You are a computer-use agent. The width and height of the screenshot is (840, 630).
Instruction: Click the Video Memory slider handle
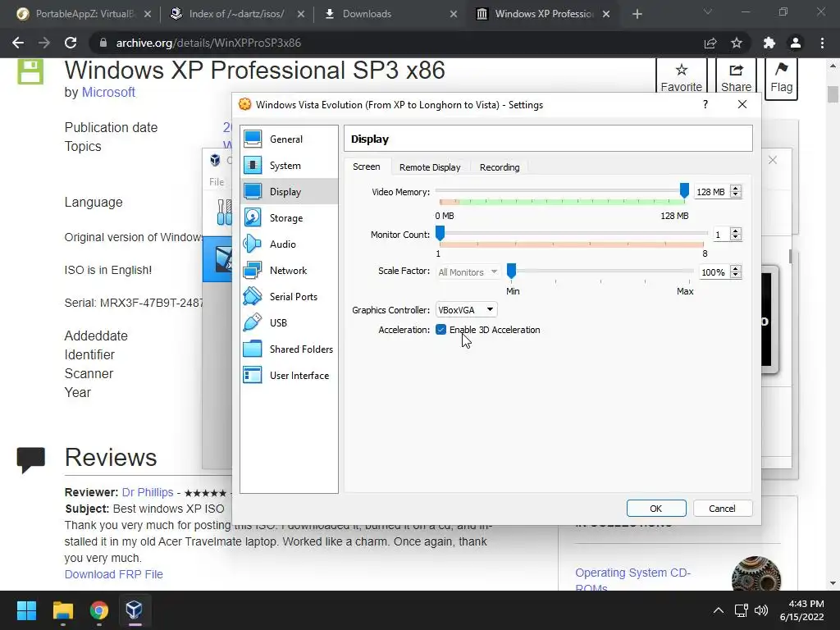pyautogui.click(x=684, y=190)
